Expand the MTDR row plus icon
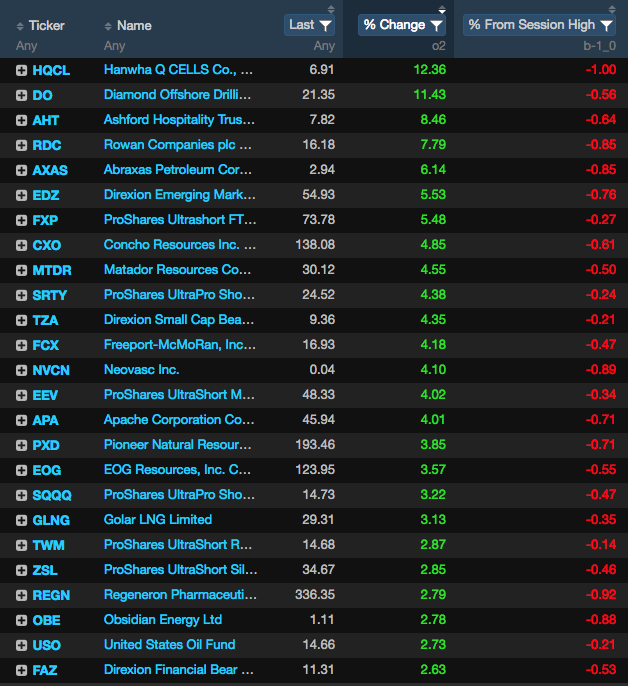This screenshot has width=628, height=686. pos(21,270)
